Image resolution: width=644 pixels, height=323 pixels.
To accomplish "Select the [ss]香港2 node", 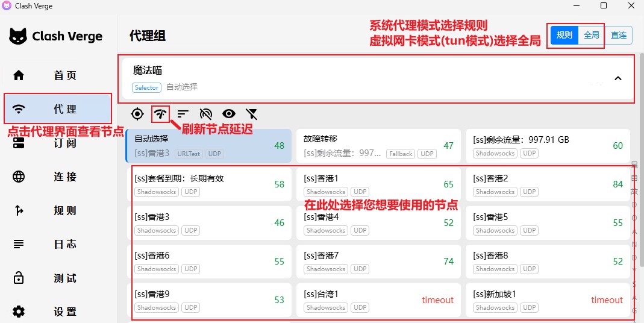I will (548, 184).
